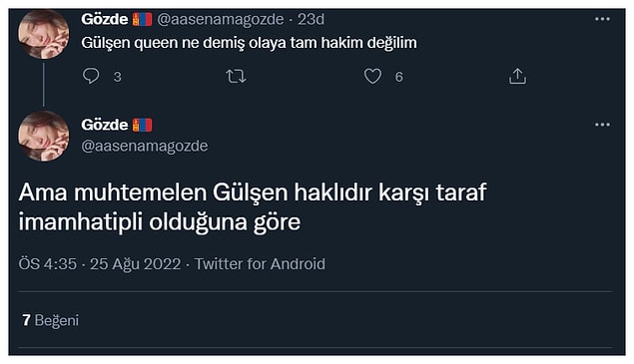Screen dimensions: 634x364
Task: Click @aasenamagozde handle under main tweet name
Action: click(145, 146)
